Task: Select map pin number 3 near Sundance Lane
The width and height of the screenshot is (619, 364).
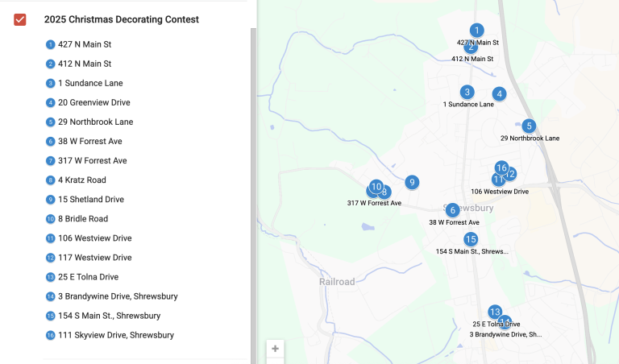Action: coord(467,93)
